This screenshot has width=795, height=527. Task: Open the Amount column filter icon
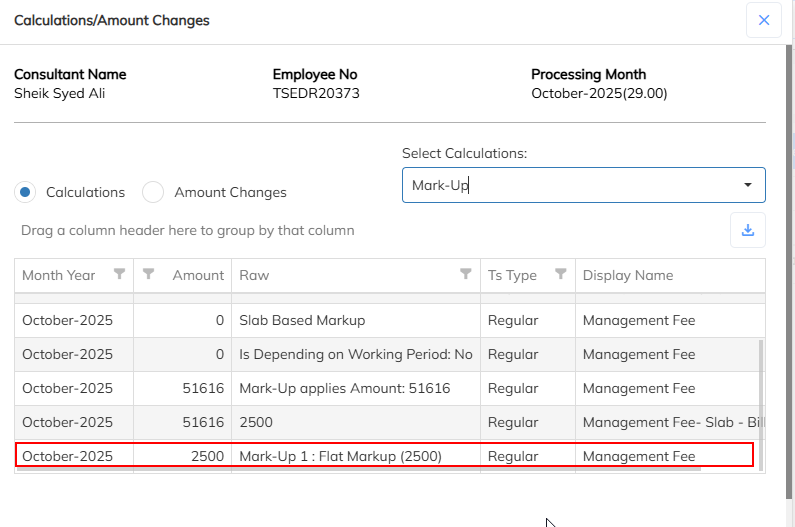click(149, 275)
